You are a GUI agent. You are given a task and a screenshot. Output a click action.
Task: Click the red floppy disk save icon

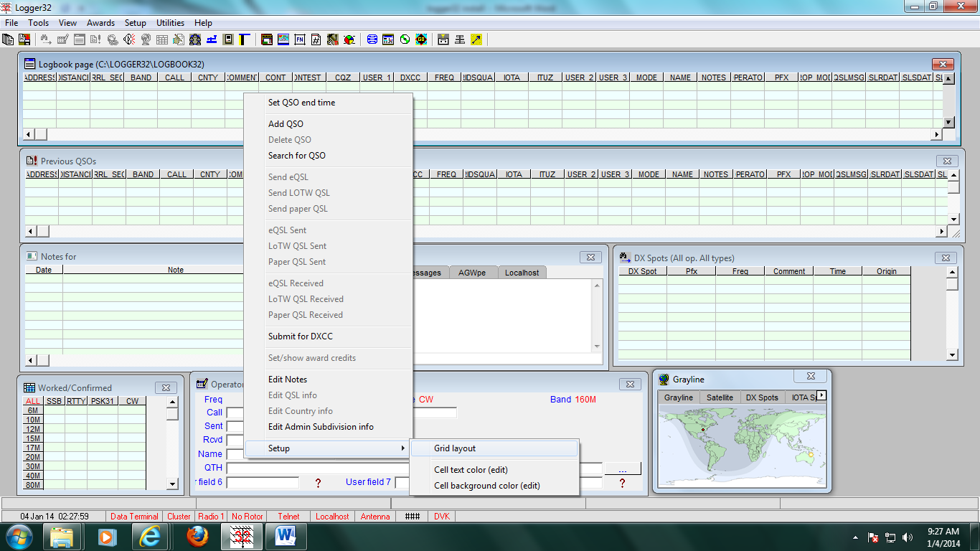pyautogui.click(x=24, y=39)
